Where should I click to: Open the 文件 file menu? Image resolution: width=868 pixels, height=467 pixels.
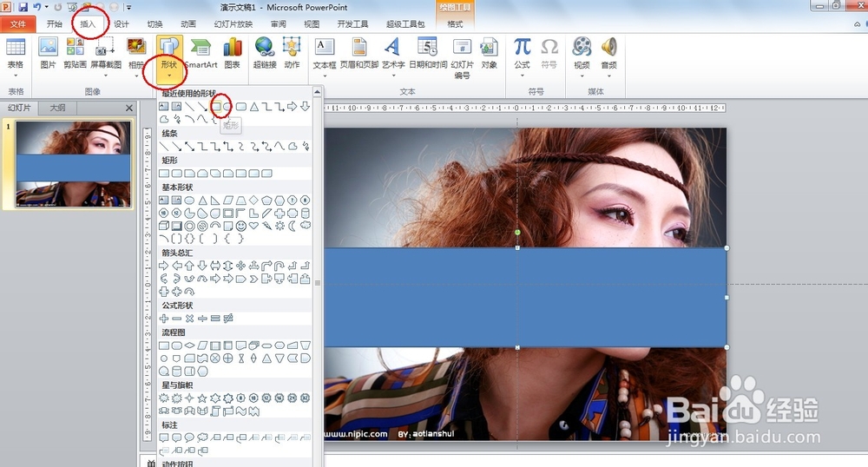click(x=18, y=24)
